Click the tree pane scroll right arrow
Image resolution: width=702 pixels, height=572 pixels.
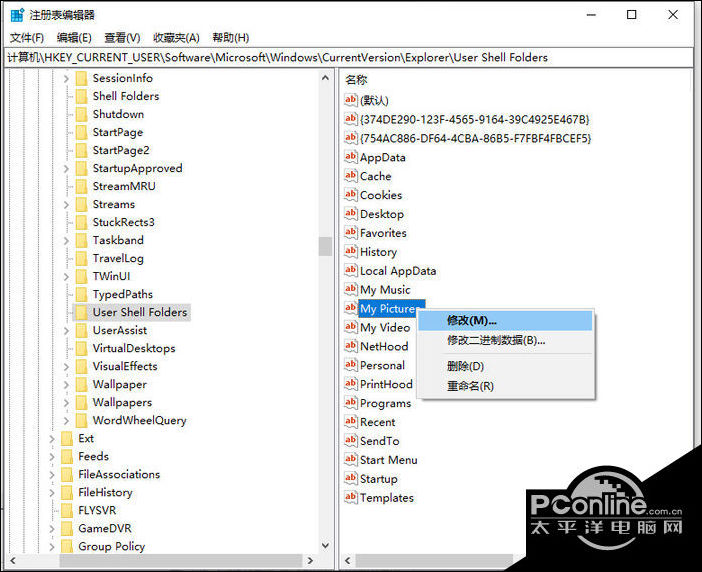tap(310, 560)
